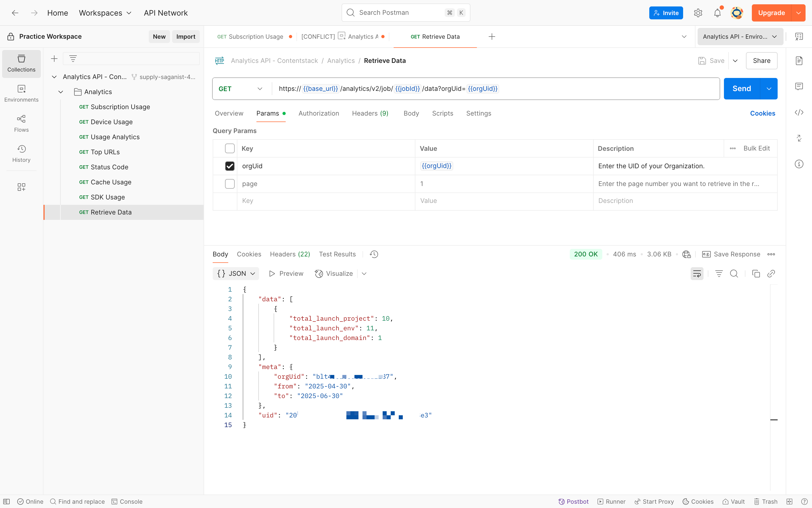Open the response history clock icon
This screenshot has height=508, width=812.
click(x=374, y=254)
